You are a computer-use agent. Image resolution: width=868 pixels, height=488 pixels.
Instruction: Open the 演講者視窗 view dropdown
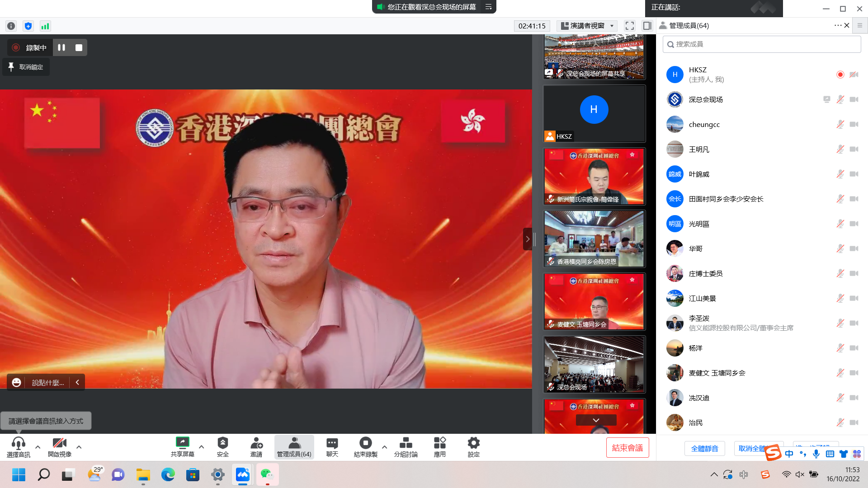coord(587,26)
